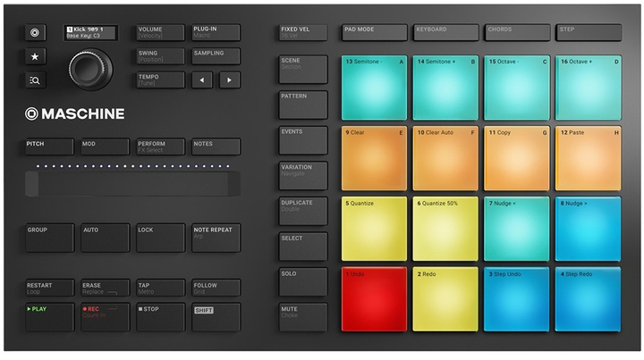Switch to CHORDS mode
The image size is (644, 360).
pos(516,33)
